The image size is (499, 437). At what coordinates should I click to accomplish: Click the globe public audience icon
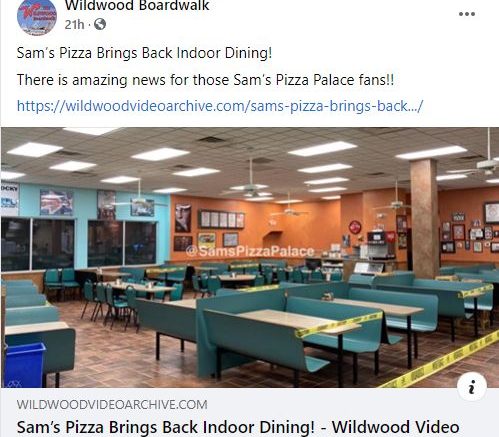(x=100, y=24)
